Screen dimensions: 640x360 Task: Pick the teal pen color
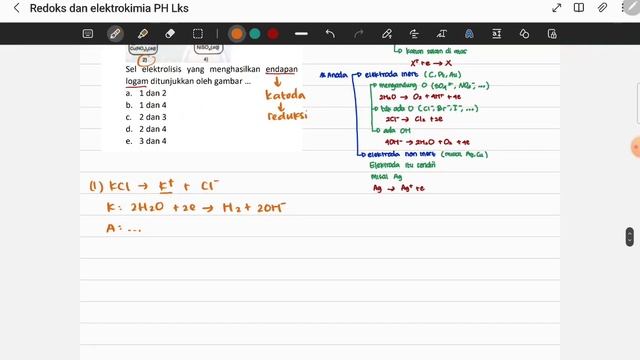click(255, 34)
